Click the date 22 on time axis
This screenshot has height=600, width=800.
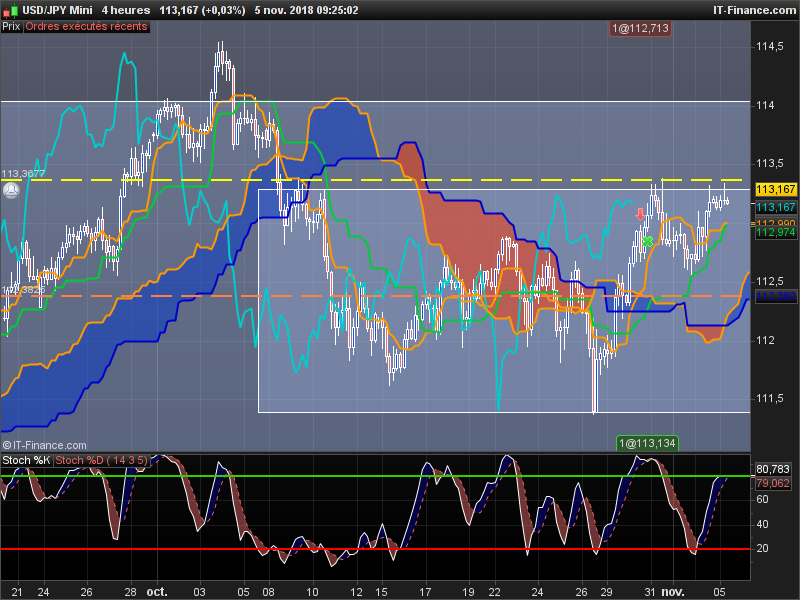(x=495, y=592)
